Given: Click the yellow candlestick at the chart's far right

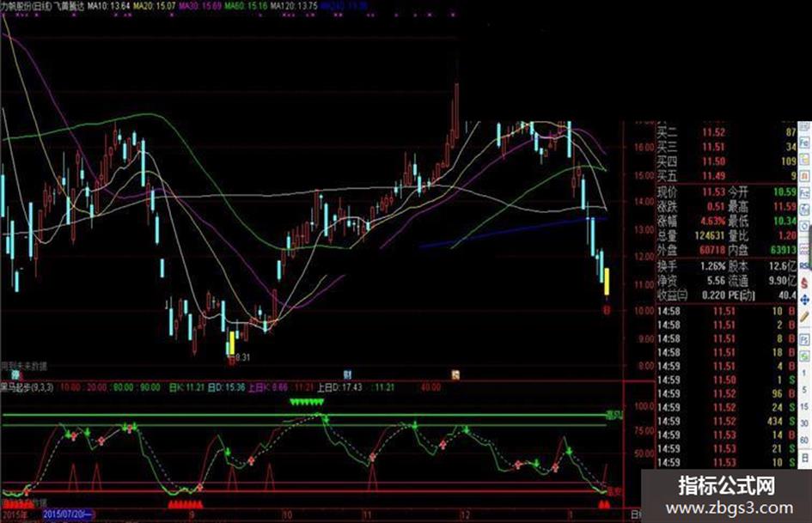Looking at the screenshot, I should coord(607,282).
